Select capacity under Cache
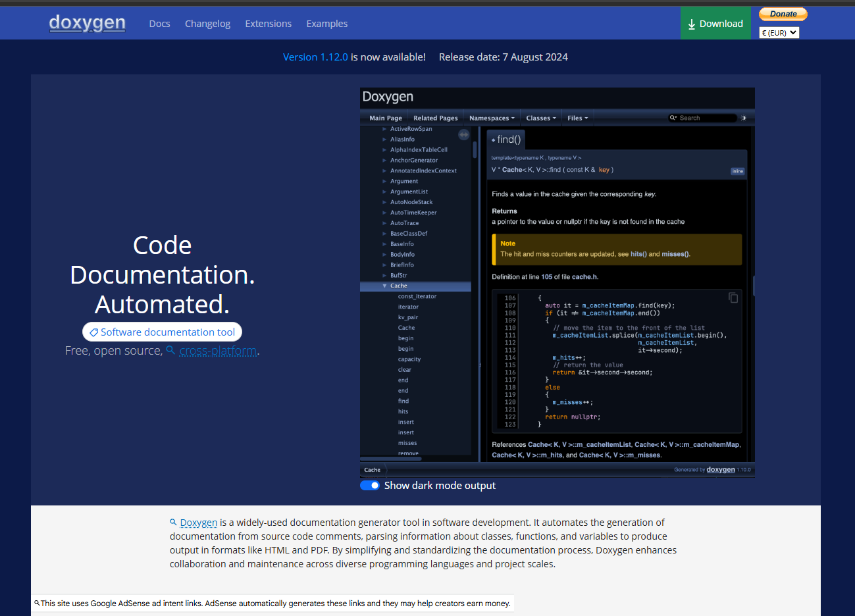Image resolution: width=855 pixels, height=616 pixels. pos(409,359)
